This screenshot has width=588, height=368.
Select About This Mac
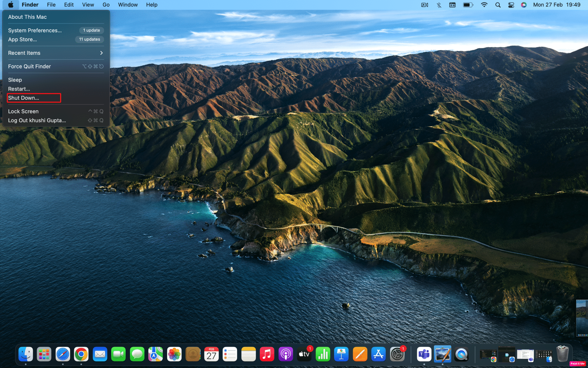point(56,17)
